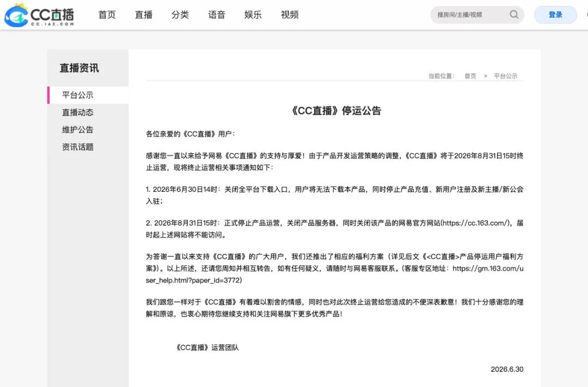Click the https://cc.163.com/ URL text

point(475,223)
